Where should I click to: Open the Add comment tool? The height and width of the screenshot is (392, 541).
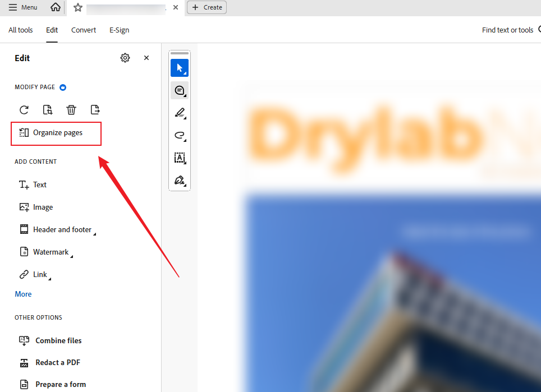coord(179,90)
